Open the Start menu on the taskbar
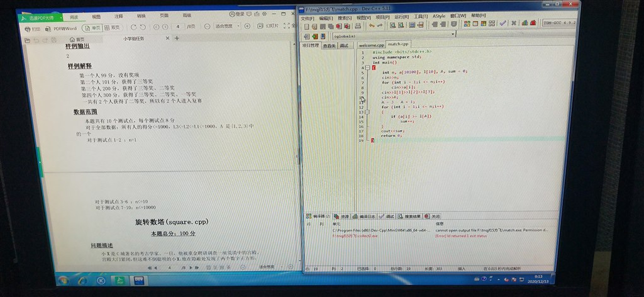 pos(63,281)
